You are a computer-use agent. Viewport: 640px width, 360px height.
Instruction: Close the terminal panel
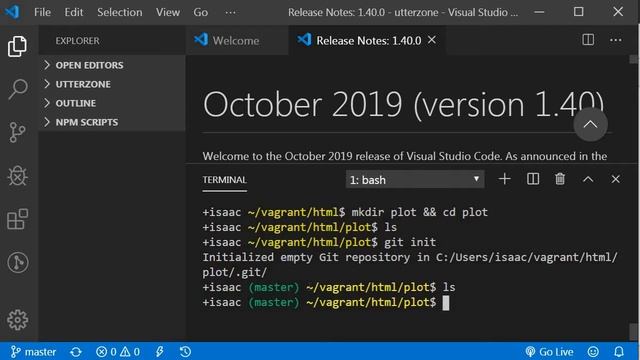[x=616, y=179]
